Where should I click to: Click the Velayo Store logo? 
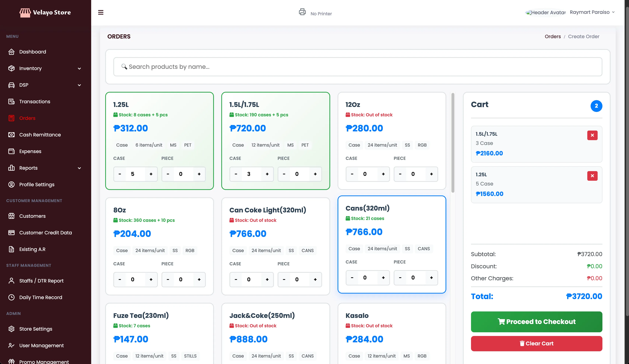coord(45,13)
